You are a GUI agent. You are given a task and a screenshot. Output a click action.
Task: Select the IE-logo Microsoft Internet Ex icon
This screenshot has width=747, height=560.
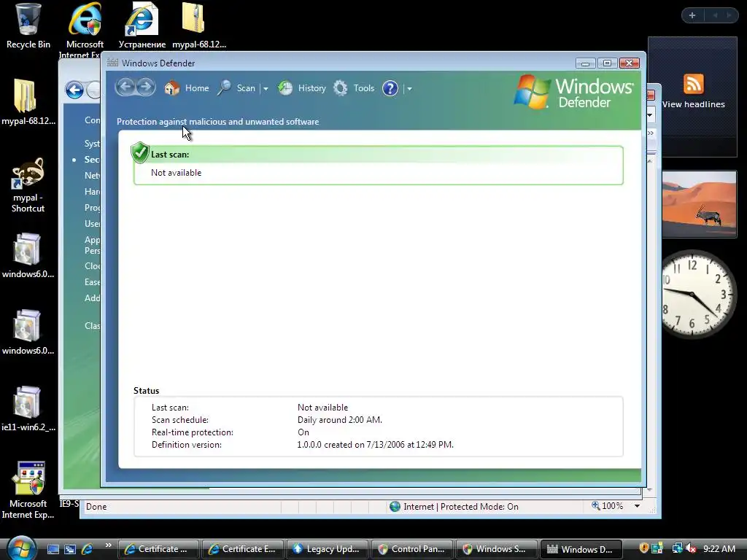85,29
